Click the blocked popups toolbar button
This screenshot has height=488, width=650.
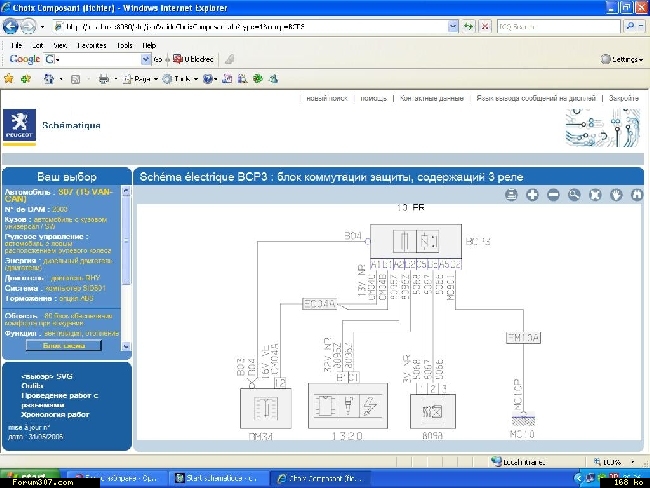click(x=193, y=59)
